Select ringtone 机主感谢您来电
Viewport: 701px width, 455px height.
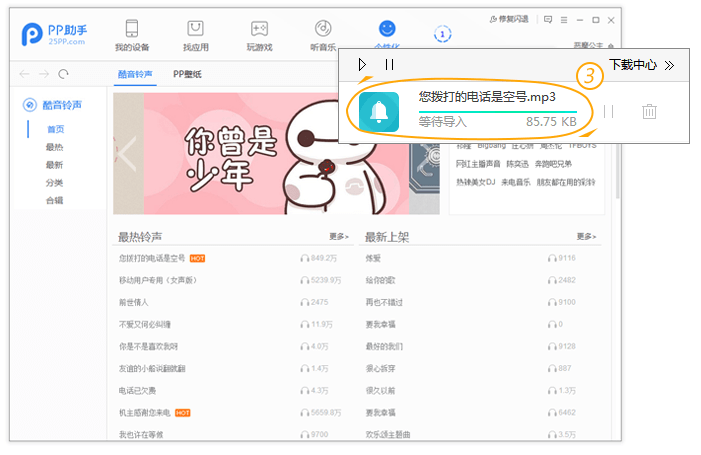click(x=144, y=413)
